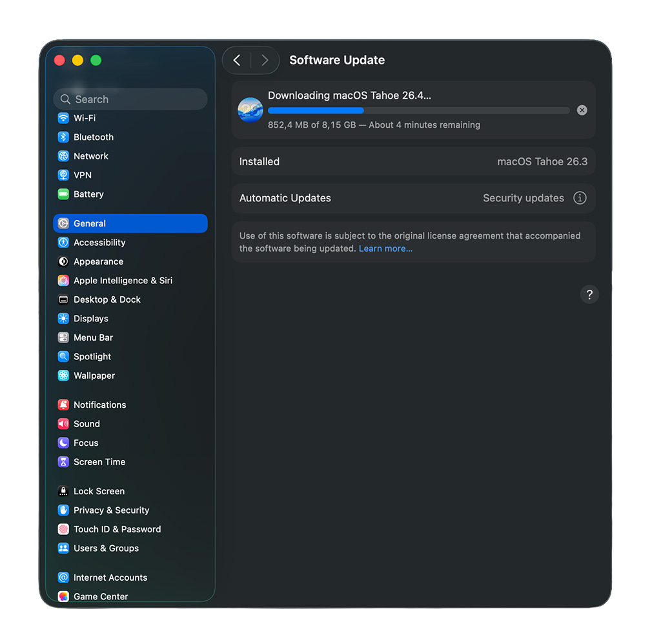Follow the Learn more… link
This screenshot has width=661, height=644.
click(385, 248)
